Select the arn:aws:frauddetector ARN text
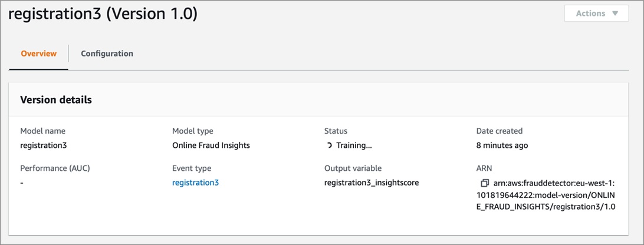644x245 pixels. (547, 194)
